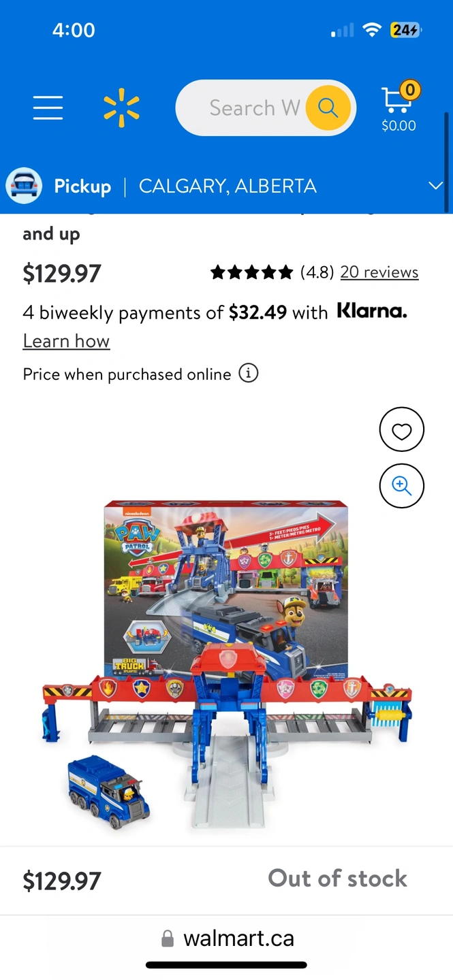The width and height of the screenshot is (453, 980).
Task: Open the shopping cart showing $0.00
Action: 399,107
